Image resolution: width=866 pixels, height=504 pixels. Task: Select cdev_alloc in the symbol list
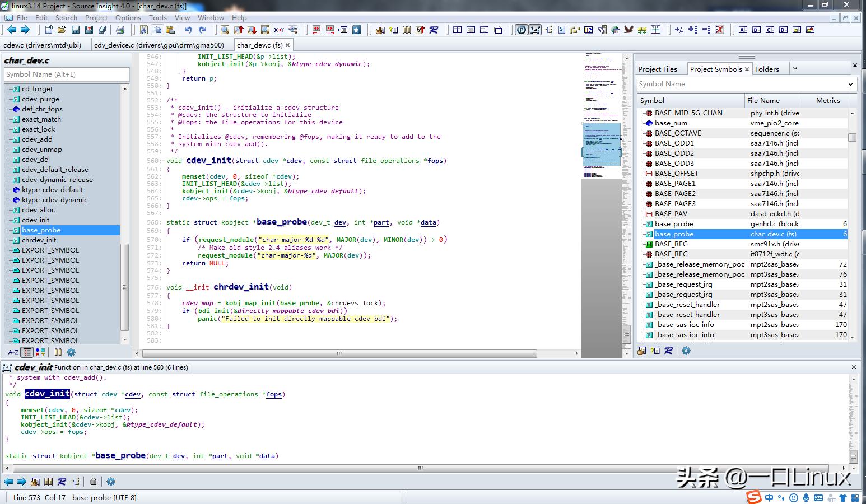point(38,210)
